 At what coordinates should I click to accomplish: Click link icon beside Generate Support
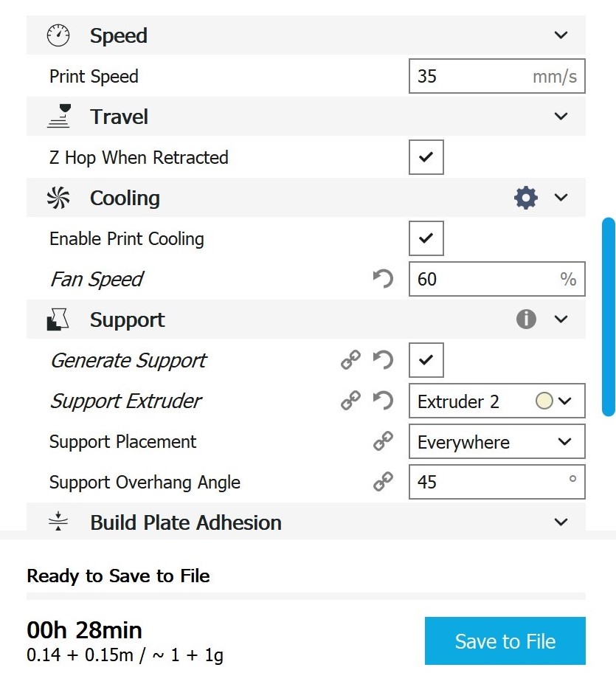(350, 360)
